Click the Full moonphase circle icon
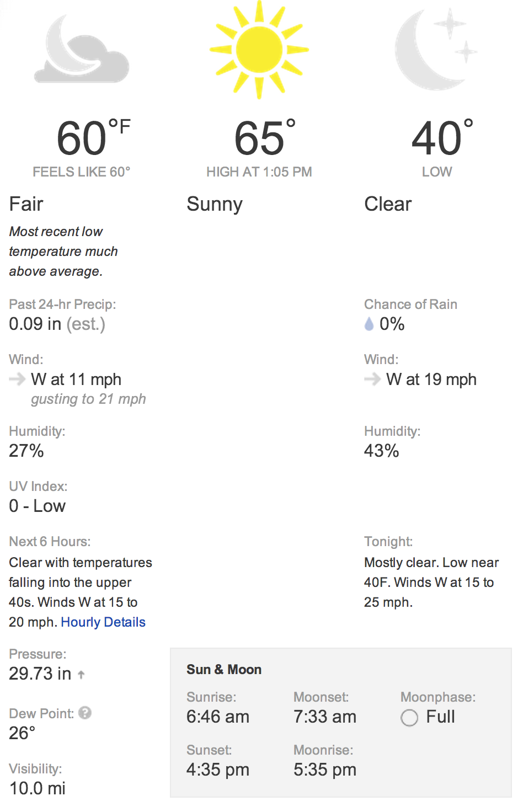The width and height of the screenshot is (523, 812). (x=409, y=718)
